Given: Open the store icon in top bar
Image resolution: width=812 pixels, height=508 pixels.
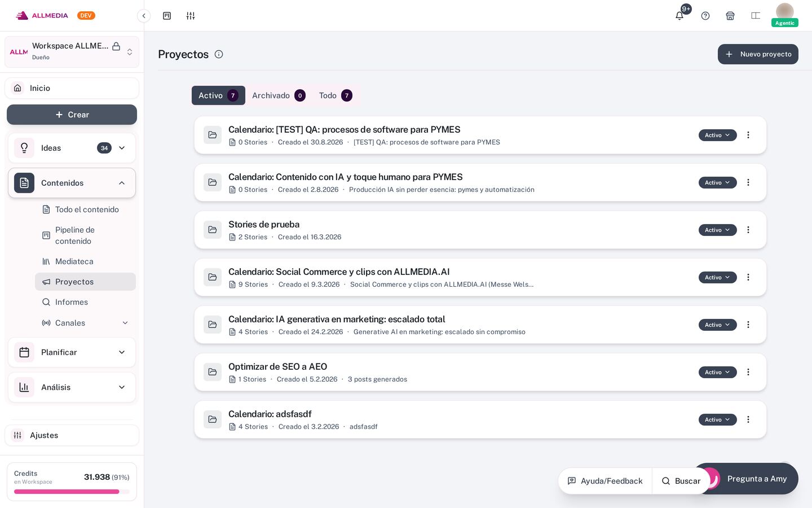Looking at the screenshot, I should tap(730, 16).
